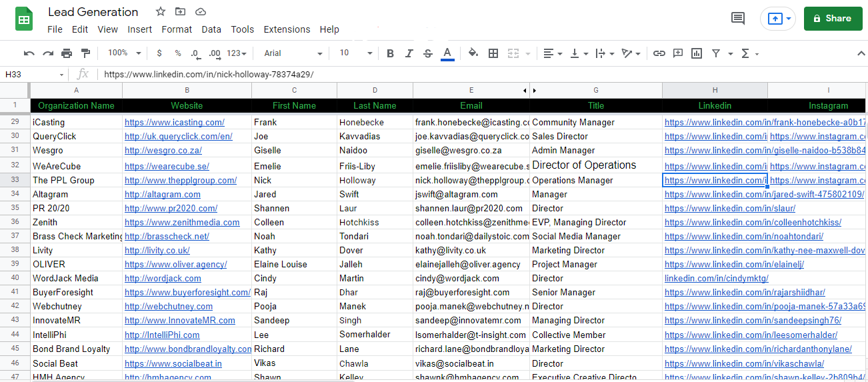The height and width of the screenshot is (382, 868).
Task: Open the LinkedIn link for noahtondari
Action: [744, 236]
